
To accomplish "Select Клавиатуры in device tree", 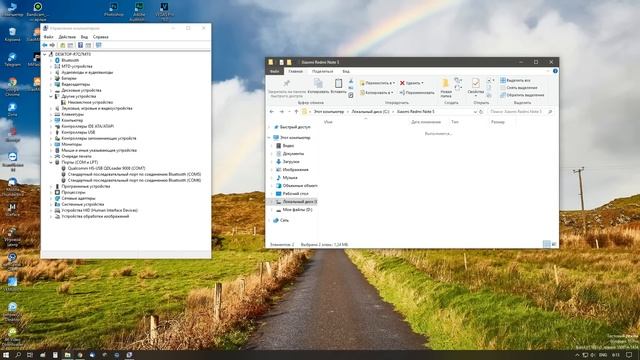I will coord(72,114).
